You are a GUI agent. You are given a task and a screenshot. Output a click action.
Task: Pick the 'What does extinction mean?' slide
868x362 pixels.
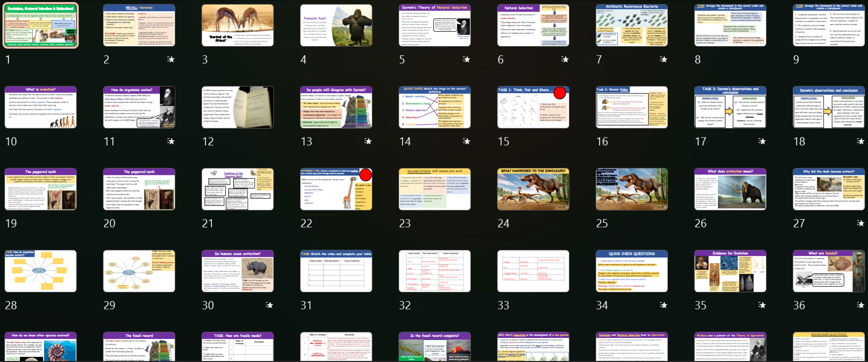(x=730, y=189)
